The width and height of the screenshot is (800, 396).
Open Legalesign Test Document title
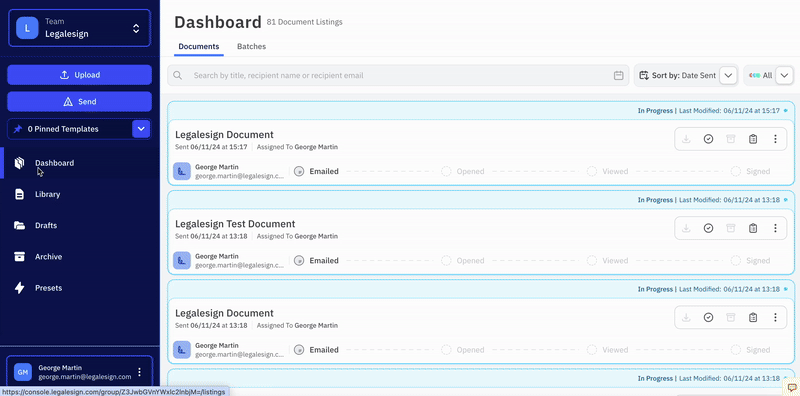[x=235, y=224]
